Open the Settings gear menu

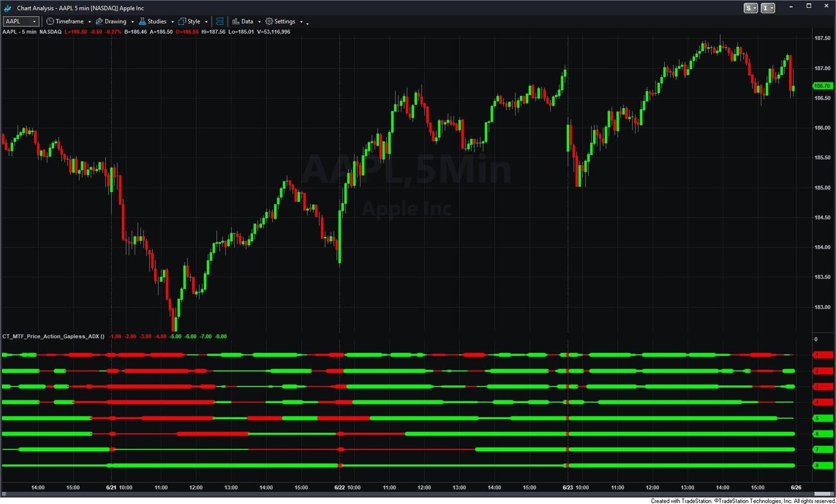[x=280, y=21]
